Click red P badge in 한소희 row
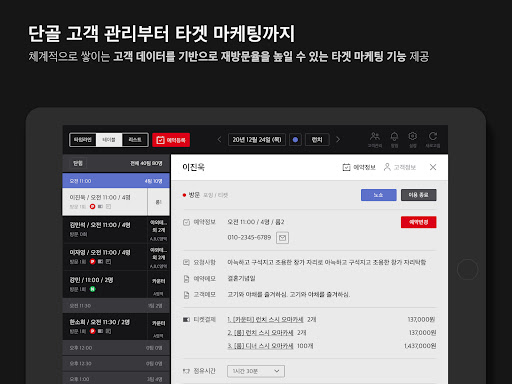The image size is (512, 384). [x=92, y=331]
